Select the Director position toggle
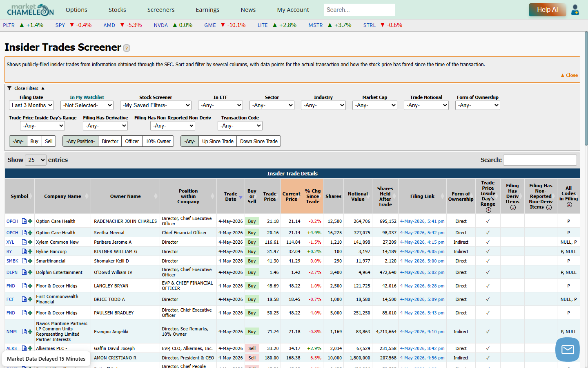Screen dimensions: 588x368 point(110,141)
